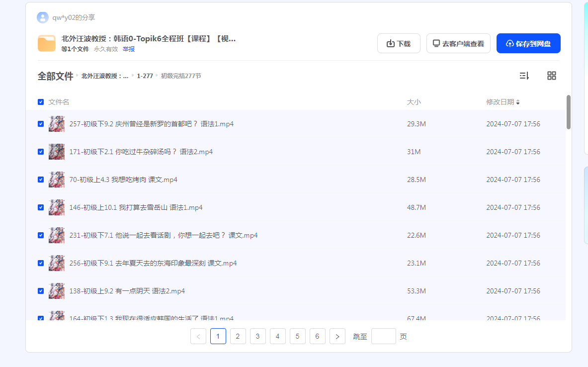
Task: Click the shared folder icon
Action: coord(47,43)
